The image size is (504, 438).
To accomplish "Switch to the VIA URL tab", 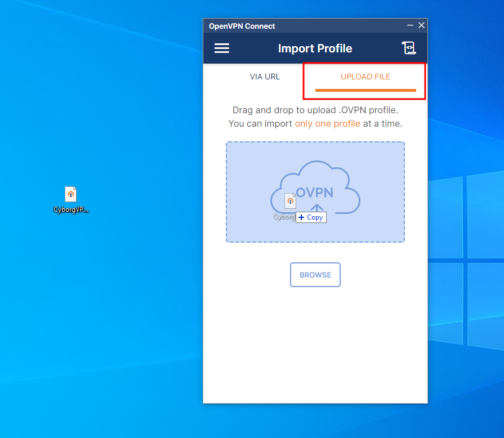I will 265,77.
